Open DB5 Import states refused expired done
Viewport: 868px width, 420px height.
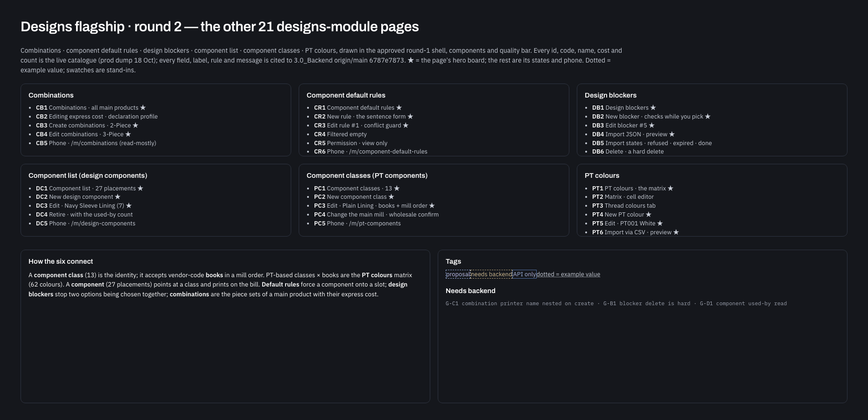pyautogui.click(x=652, y=143)
